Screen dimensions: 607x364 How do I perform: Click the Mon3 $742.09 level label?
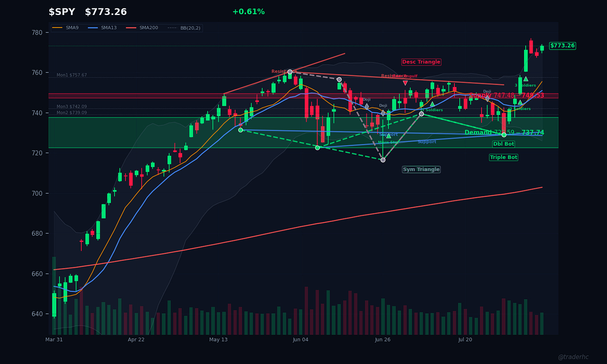pyautogui.click(x=72, y=107)
